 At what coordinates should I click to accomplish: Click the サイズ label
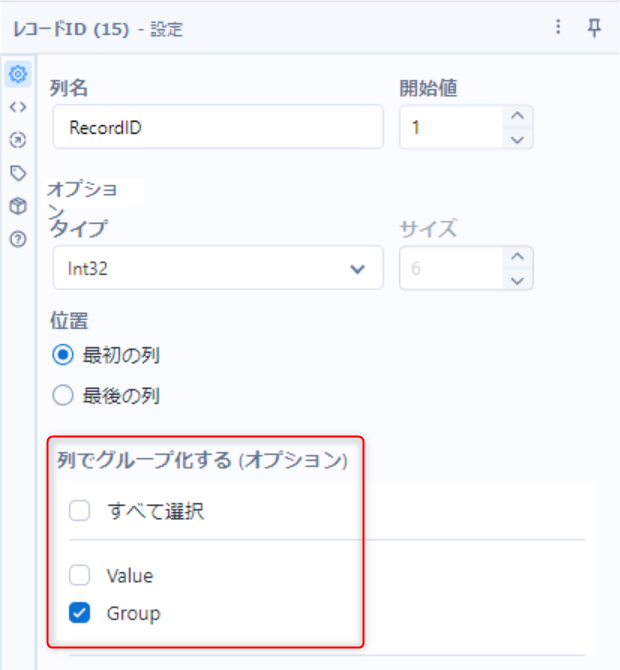click(429, 229)
